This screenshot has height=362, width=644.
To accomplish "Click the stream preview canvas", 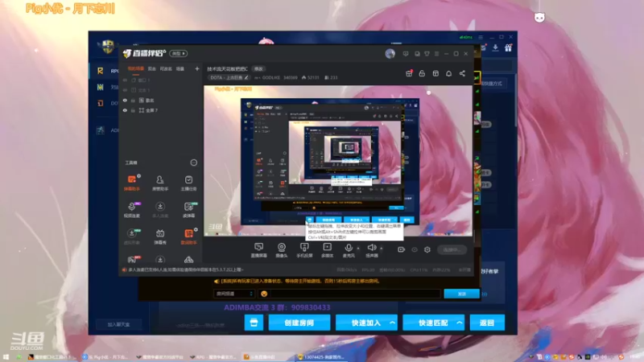I will [338, 161].
